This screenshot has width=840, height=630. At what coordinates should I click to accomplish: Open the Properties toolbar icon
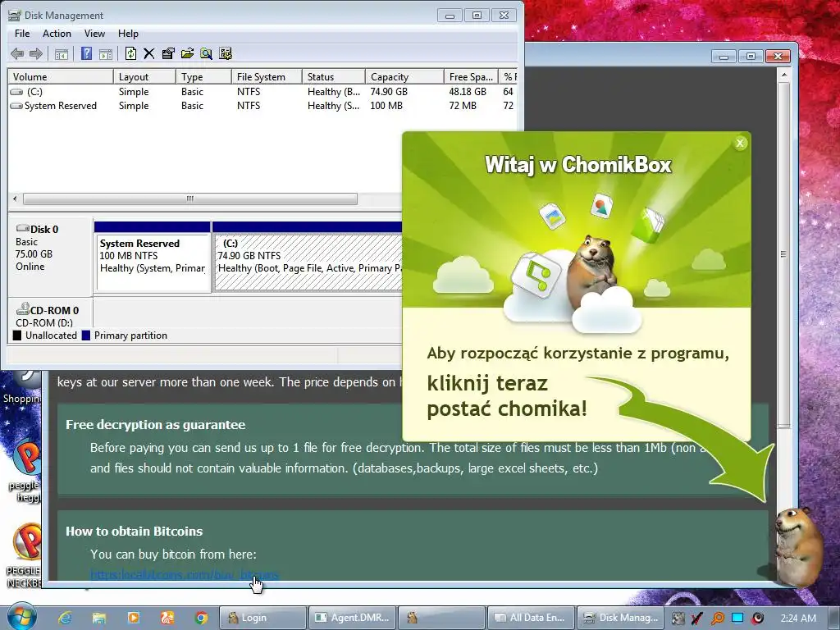pyautogui.click(x=168, y=53)
